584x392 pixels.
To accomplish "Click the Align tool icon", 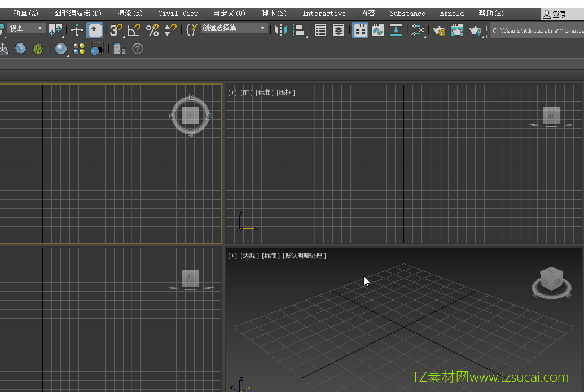I will tap(299, 30).
